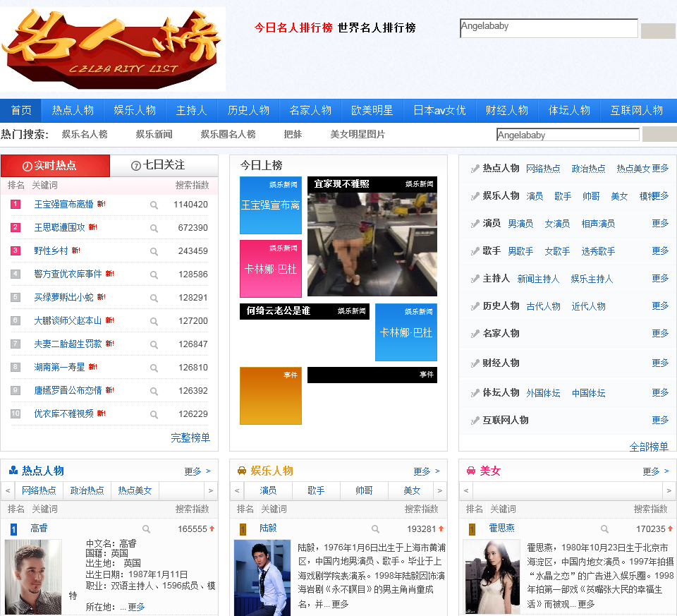This screenshot has height=616, width=677.
Task: Click left arrow of 娱乐人物 tab scroller
Action: (237, 490)
